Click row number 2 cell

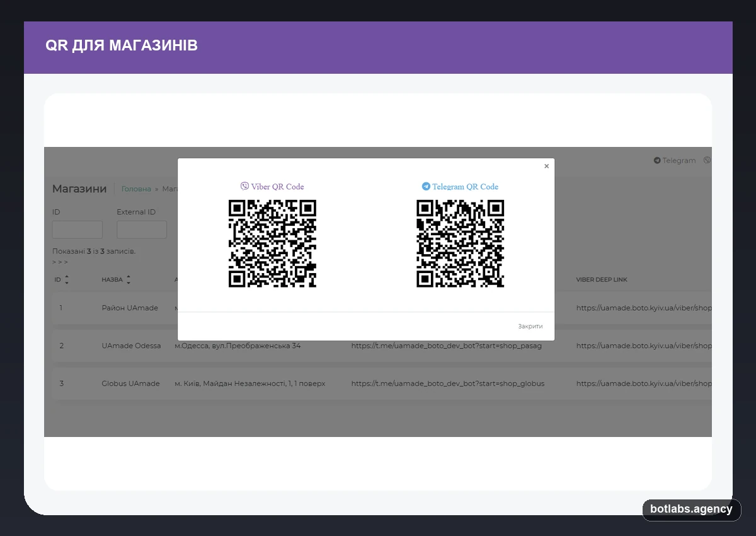coord(62,346)
